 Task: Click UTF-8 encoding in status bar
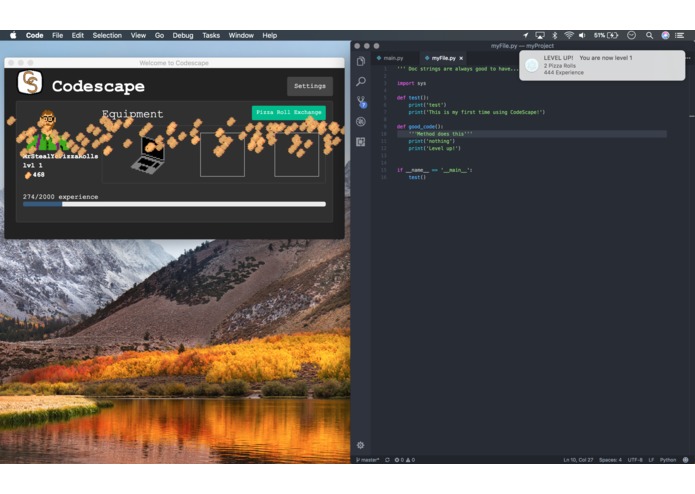[x=635, y=460]
